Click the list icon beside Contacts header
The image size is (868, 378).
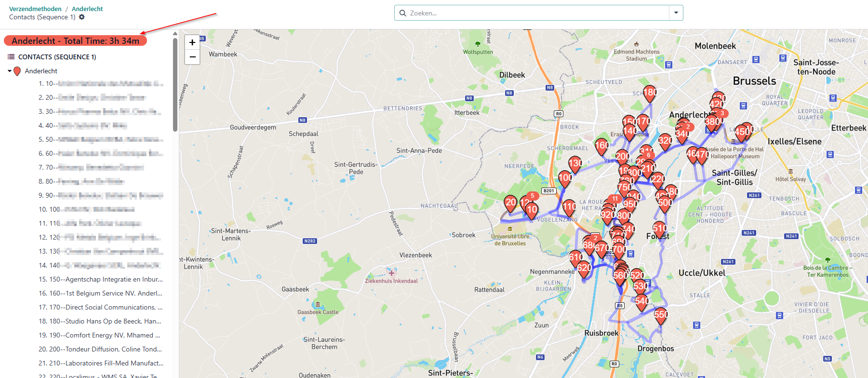pyautogui.click(x=11, y=57)
